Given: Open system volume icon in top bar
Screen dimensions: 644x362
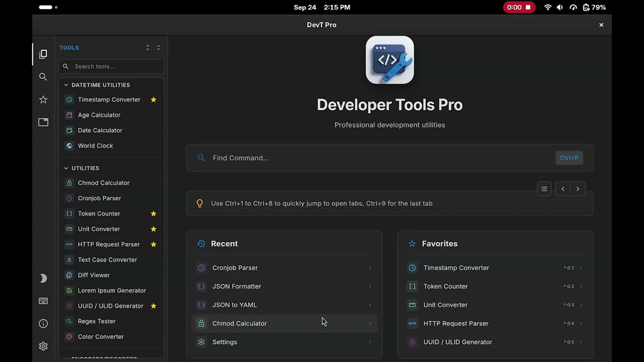Looking at the screenshot, I should (x=560, y=7).
